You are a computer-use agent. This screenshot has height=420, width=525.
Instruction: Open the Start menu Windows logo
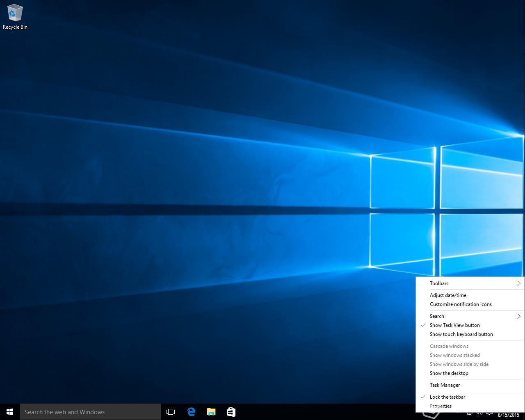tap(10, 412)
